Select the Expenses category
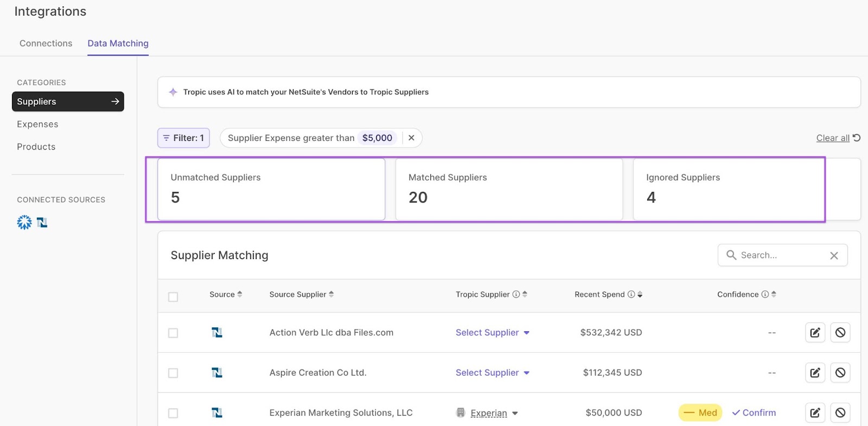This screenshot has width=868, height=426. tap(37, 124)
